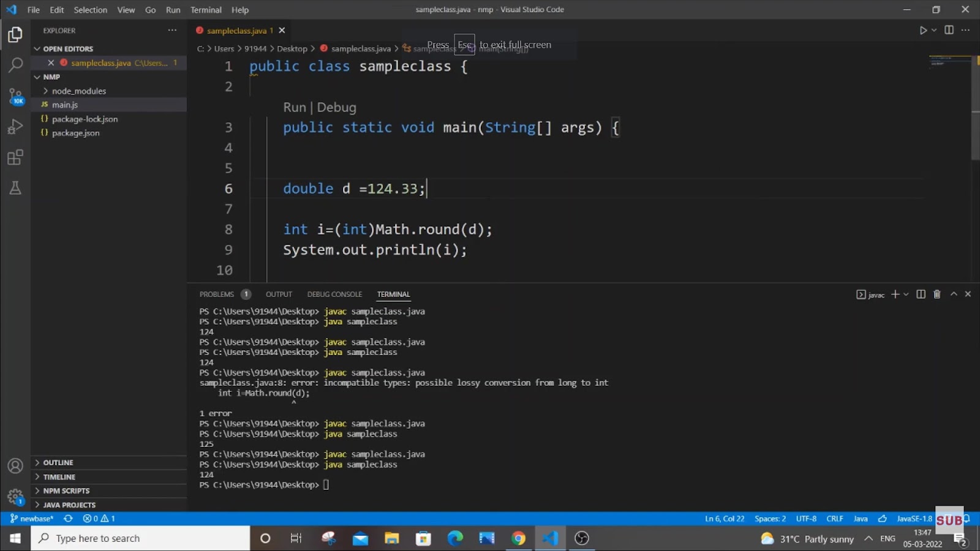This screenshot has height=551, width=980.
Task: Split the editor right
Action: coord(949,30)
